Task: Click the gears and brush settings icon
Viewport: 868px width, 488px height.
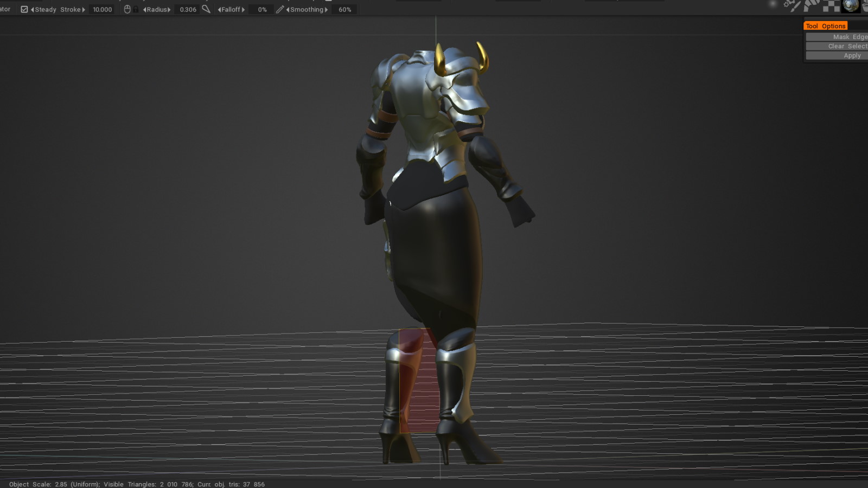Action: [792, 6]
